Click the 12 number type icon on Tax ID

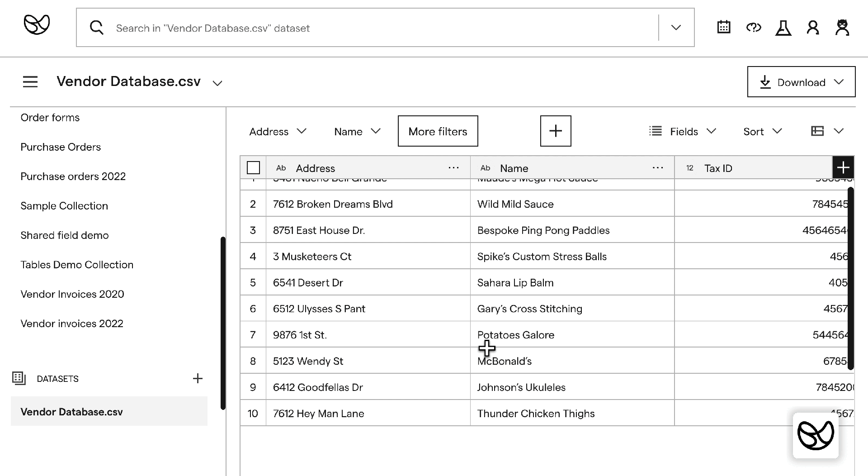[x=690, y=168]
